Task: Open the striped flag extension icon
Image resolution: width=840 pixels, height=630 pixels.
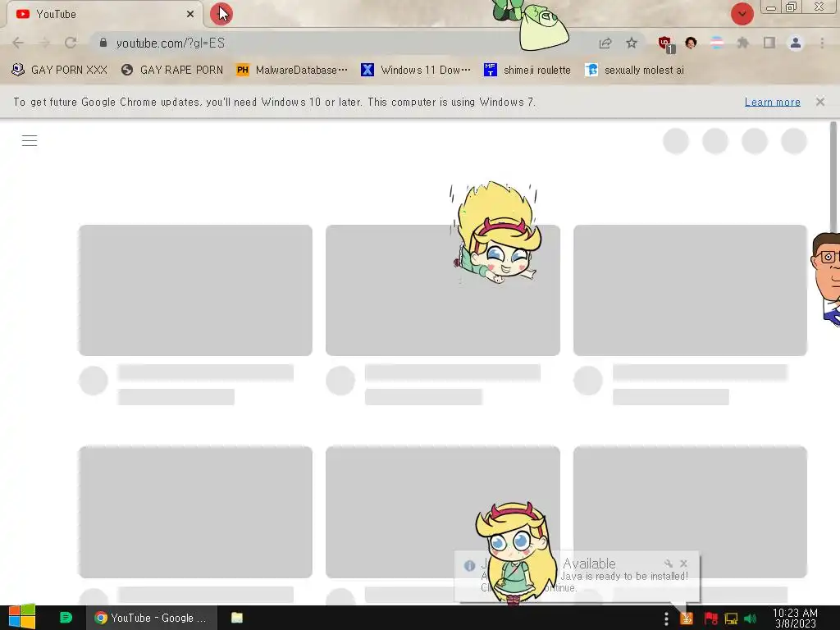Action: tap(716, 43)
